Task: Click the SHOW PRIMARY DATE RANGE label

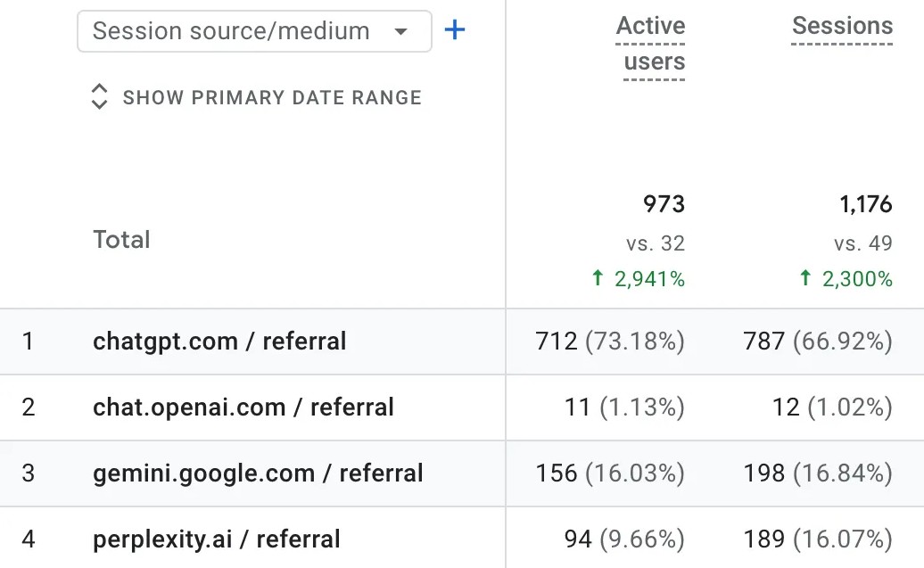Action: pos(272,97)
